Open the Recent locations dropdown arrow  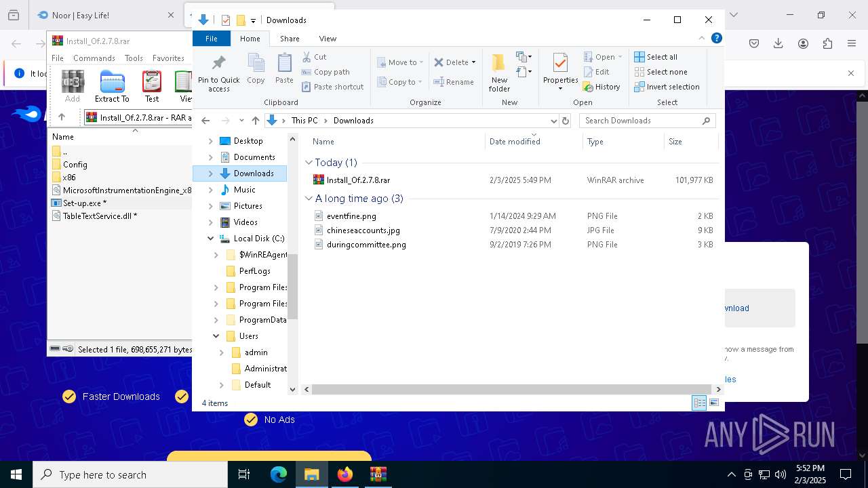(x=241, y=121)
